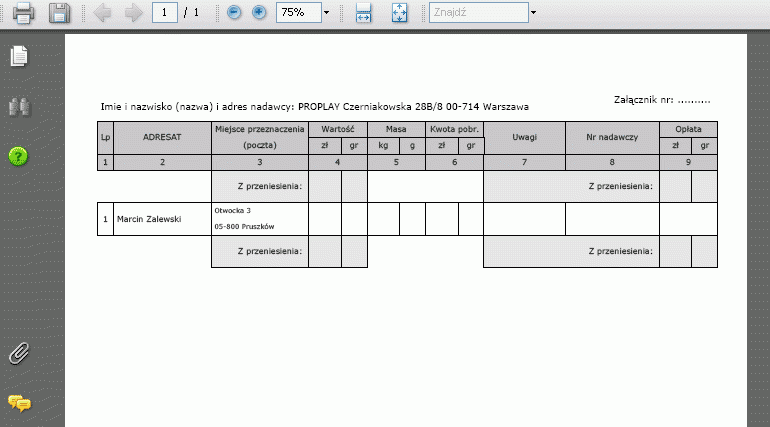This screenshot has height=427, width=770.
Task: Go to previous page arrow
Action: [x=102, y=13]
